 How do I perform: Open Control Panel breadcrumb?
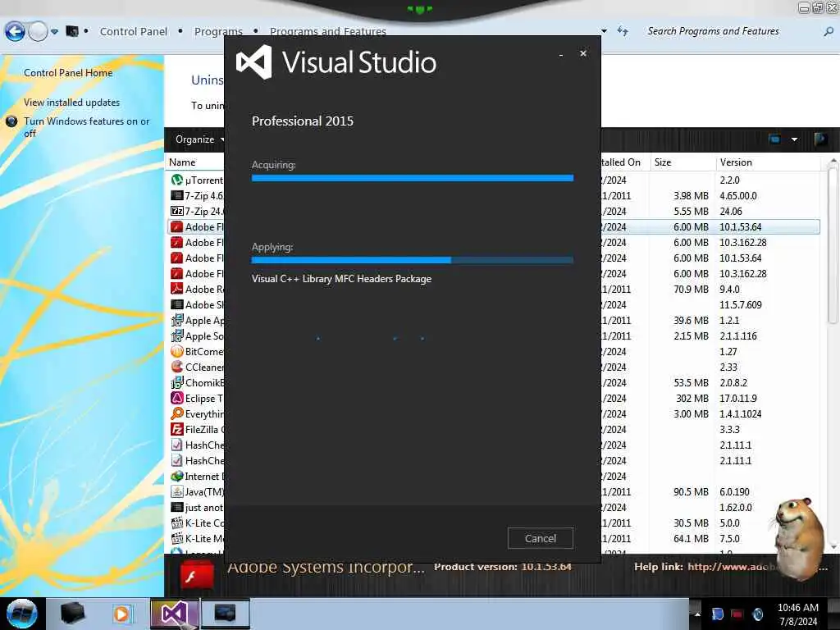[x=134, y=32]
